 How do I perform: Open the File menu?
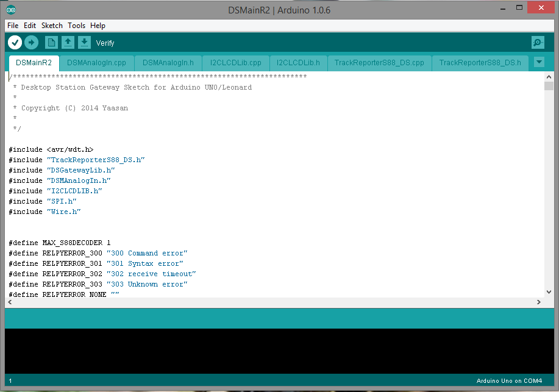[x=13, y=26]
